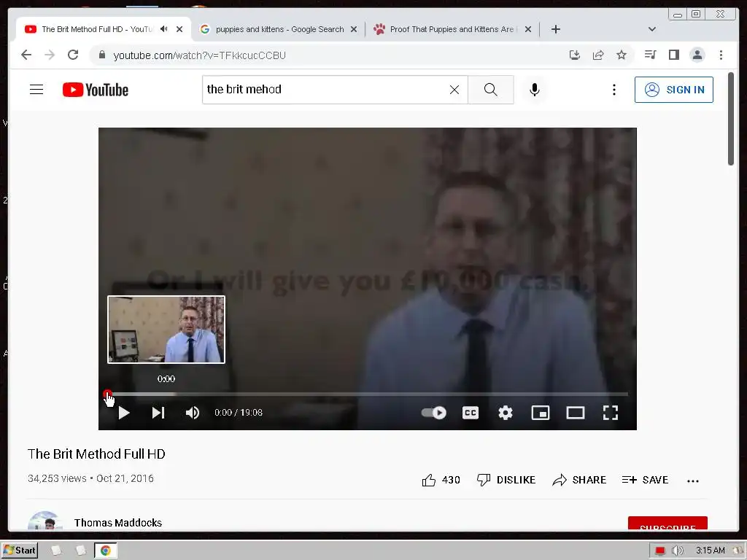This screenshot has width=747, height=560.
Task: Open YouTube settings three-dot menu
Action: (614, 90)
